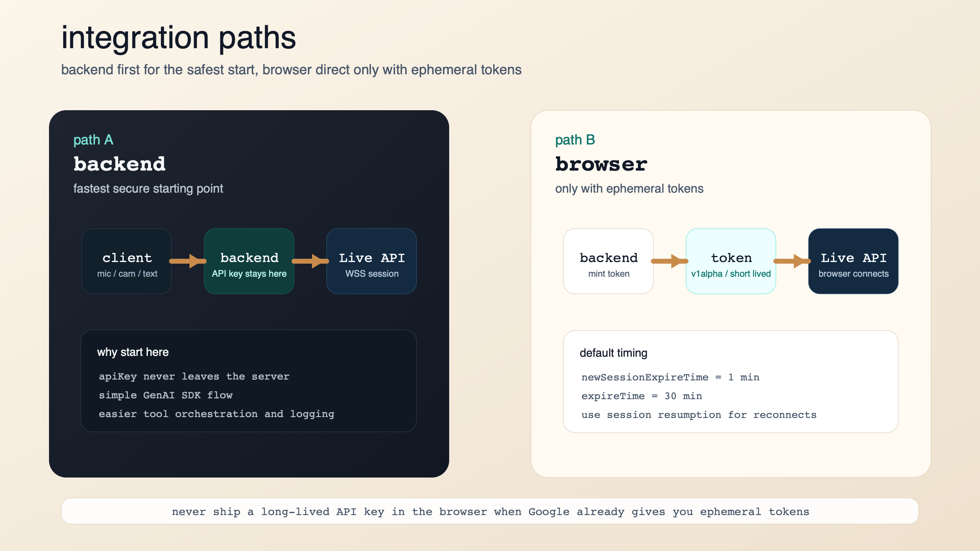Open the Live API browser connects node
Screen dimensions: 980x551
[x=853, y=261]
